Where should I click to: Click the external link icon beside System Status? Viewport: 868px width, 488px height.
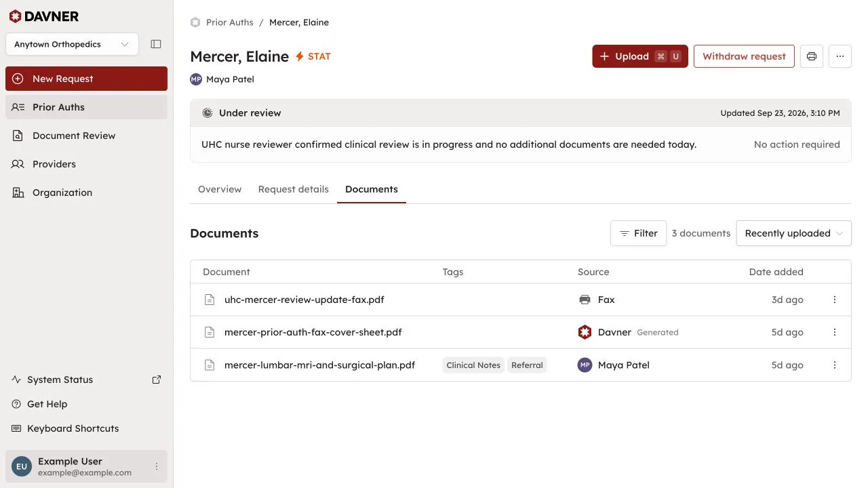[157, 380]
